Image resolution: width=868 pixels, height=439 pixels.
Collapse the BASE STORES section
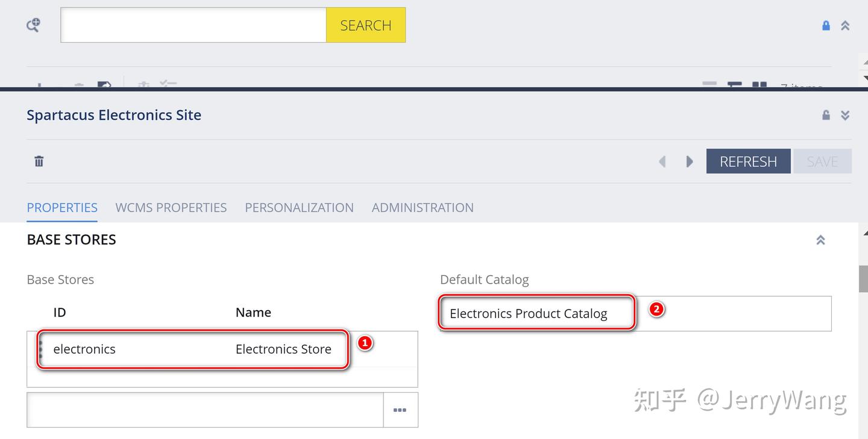coord(820,240)
